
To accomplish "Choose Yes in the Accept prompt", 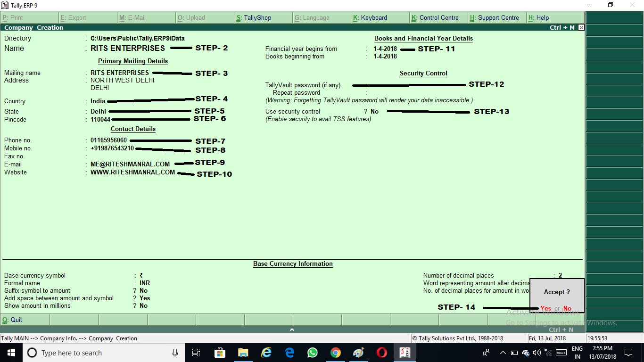I will tap(546, 308).
